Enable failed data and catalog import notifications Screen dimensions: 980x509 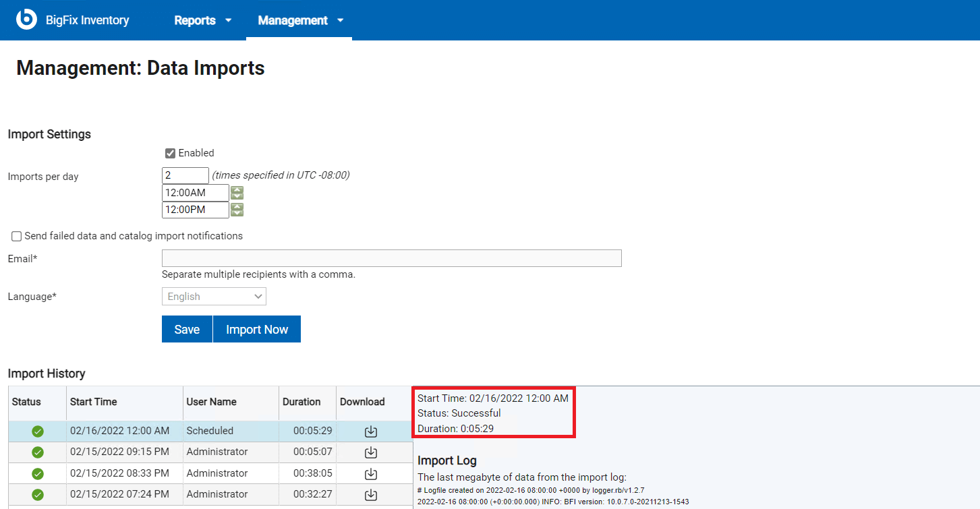pos(16,236)
